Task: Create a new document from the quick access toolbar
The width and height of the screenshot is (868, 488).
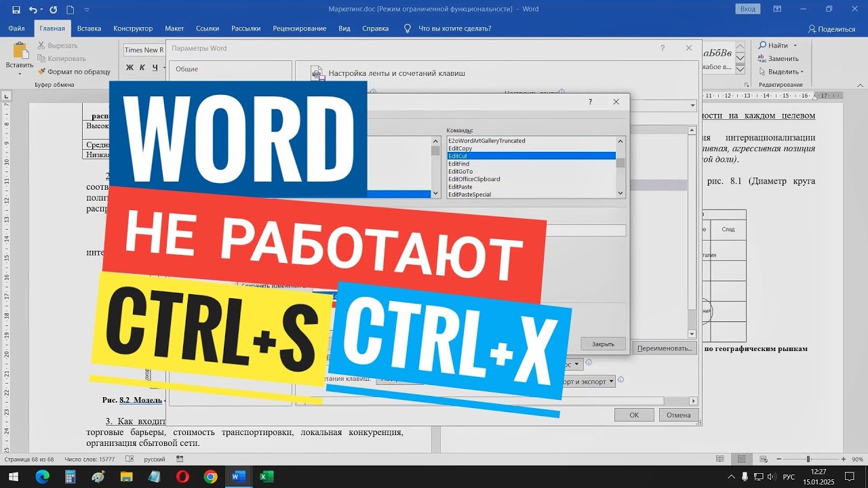Action: tap(71, 9)
